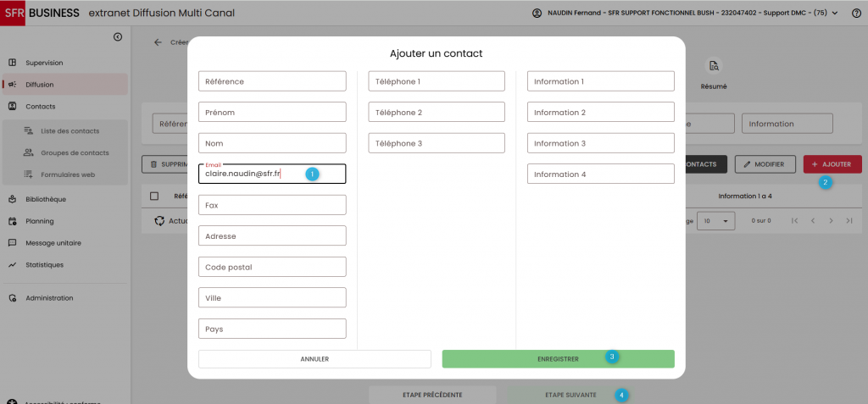
Task: Open Groupes de contacts submenu
Action: coord(64,152)
